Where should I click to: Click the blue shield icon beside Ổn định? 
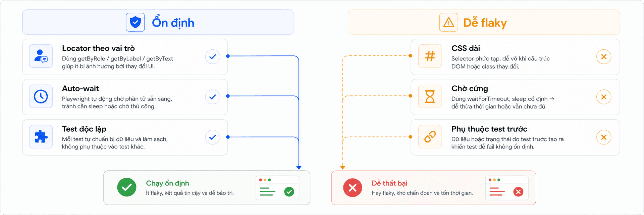[x=135, y=22]
